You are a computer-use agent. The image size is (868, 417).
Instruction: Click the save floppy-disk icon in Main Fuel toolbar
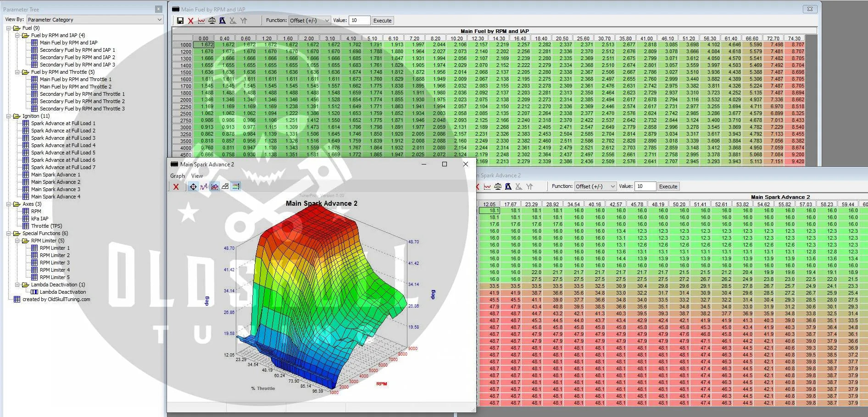tap(180, 21)
